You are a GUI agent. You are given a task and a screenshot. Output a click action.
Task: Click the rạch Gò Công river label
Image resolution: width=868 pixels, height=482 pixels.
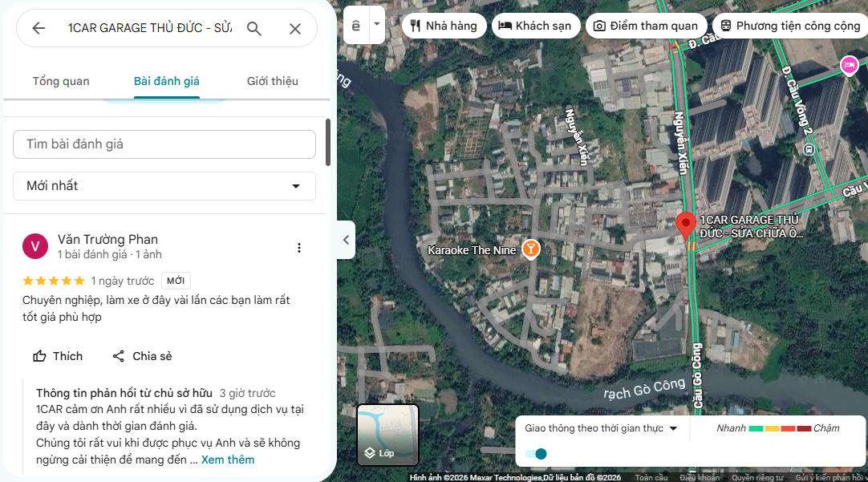point(644,389)
